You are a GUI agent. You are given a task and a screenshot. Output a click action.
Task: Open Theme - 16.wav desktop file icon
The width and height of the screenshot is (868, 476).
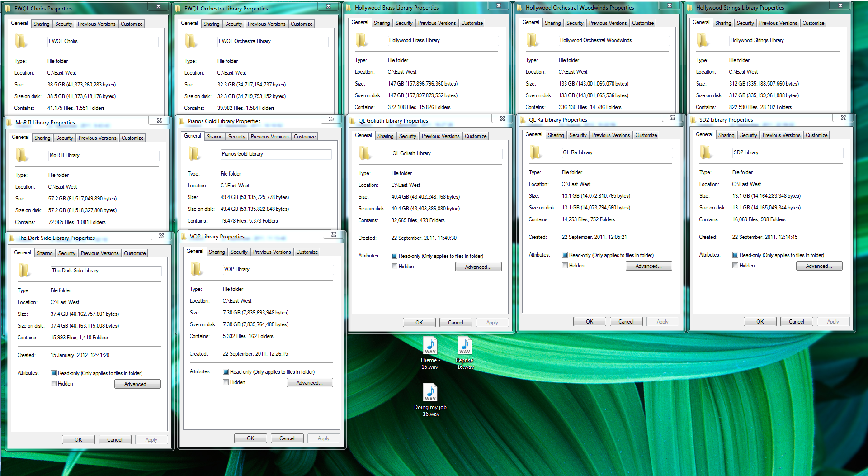pyautogui.click(x=430, y=353)
